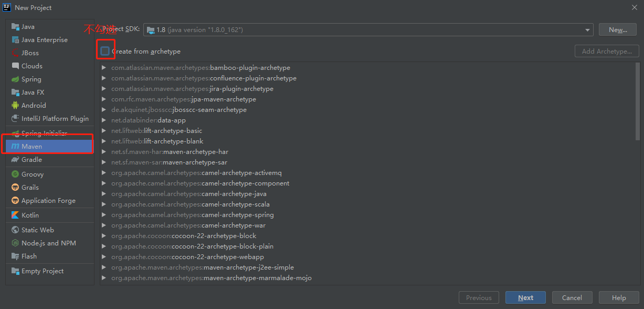Viewport: 644px width, 309px height.
Task: Select camel-archetype-scala row
Action: coord(367,204)
